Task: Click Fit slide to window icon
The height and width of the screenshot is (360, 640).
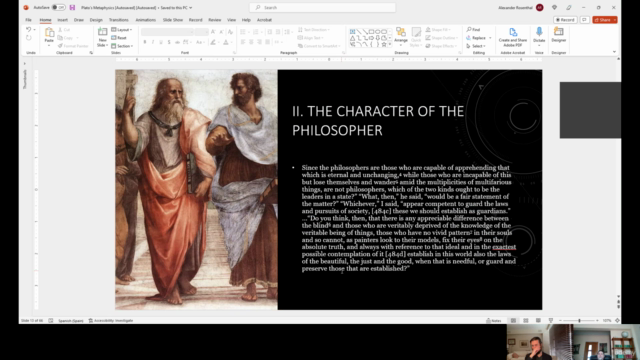Action: pos(617,320)
